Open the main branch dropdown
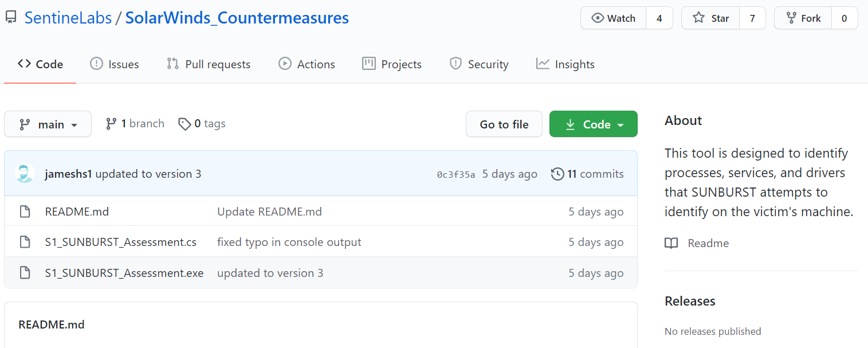868x348 pixels. point(48,124)
